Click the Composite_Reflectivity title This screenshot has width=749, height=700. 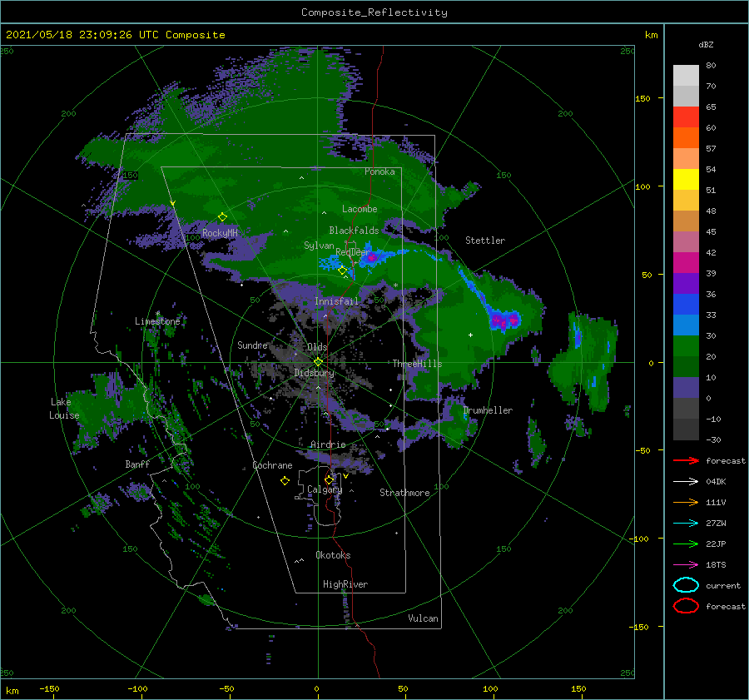click(374, 12)
